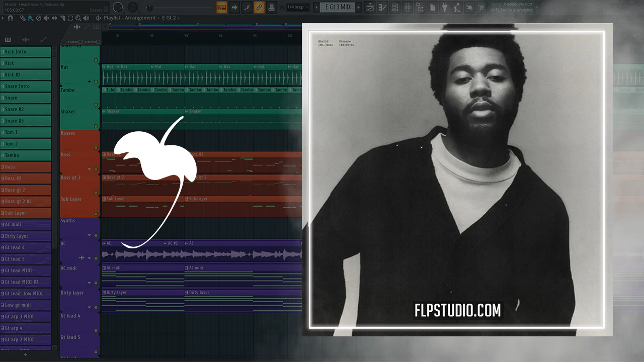Mute the Tambo track

tap(96, 105)
